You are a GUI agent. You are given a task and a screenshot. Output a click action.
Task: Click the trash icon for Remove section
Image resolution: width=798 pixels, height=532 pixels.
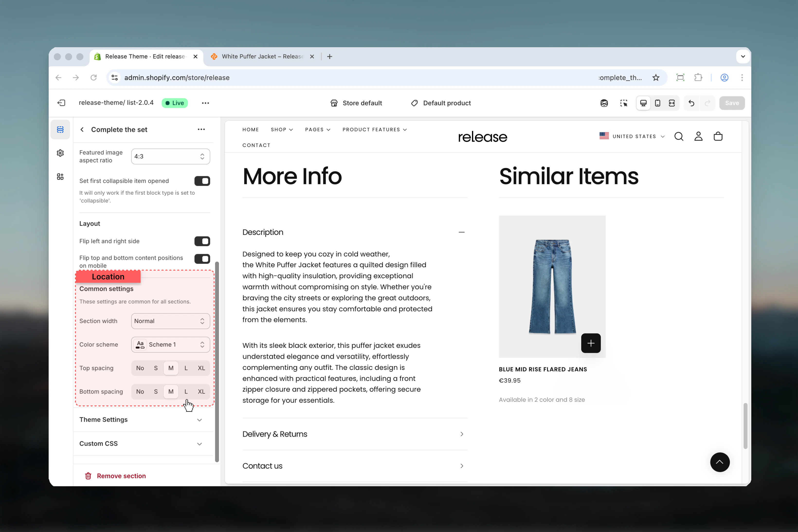coord(88,476)
